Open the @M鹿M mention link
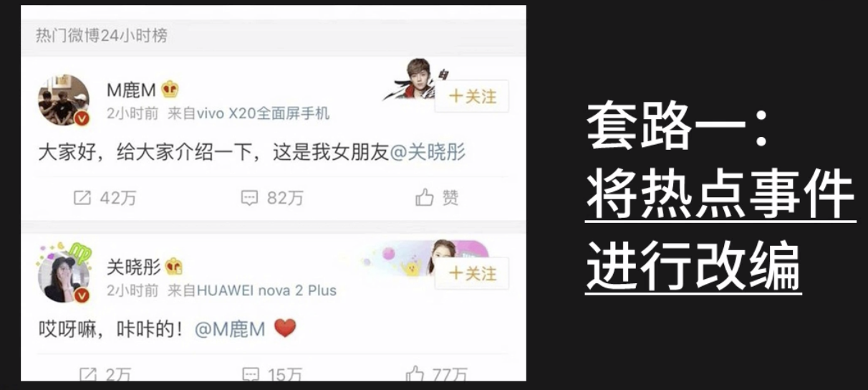 [x=229, y=329]
